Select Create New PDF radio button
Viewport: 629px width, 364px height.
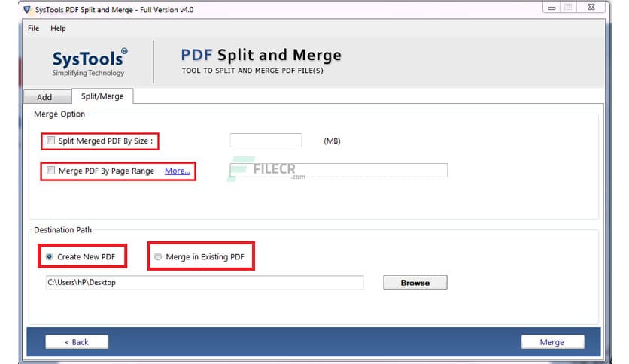50,256
